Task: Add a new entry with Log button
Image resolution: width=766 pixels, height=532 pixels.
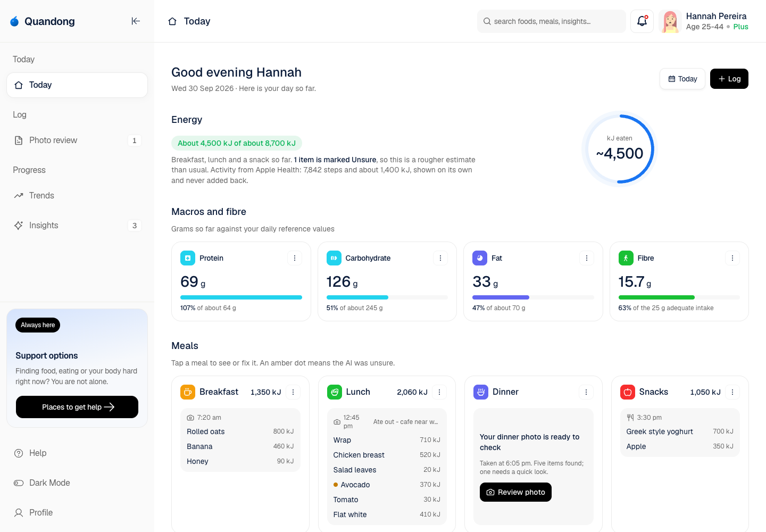Action: (x=729, y=79)
